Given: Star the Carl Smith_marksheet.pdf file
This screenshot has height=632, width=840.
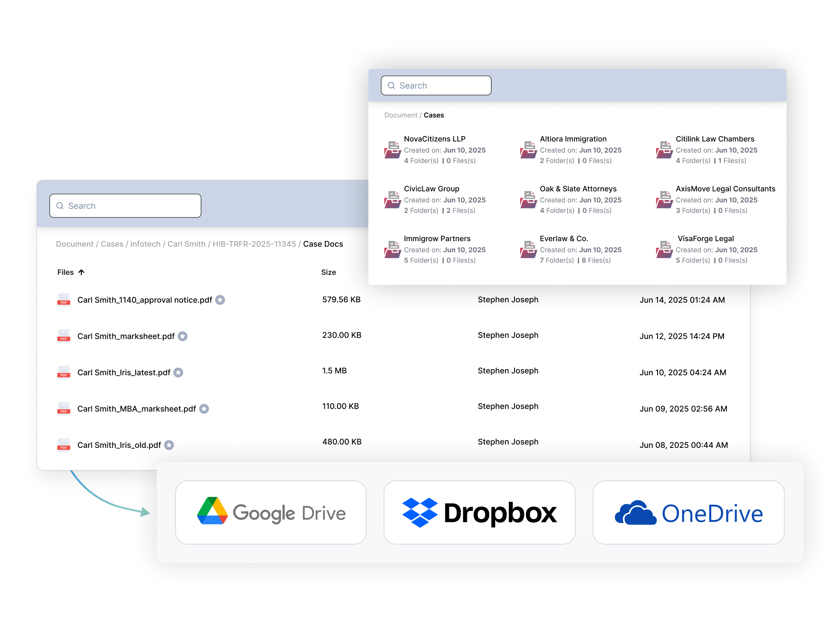Looking at the screenshot, I should (183, 336).
